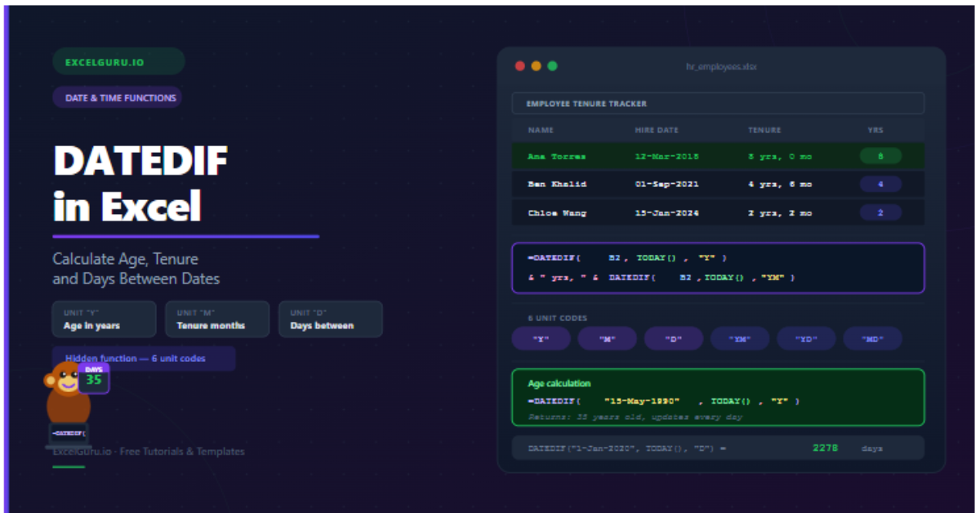The height and width of the screenshot is (513, 980).
Task: Select the years badge for Ben Khalid
Action: (x=880, y=185)
